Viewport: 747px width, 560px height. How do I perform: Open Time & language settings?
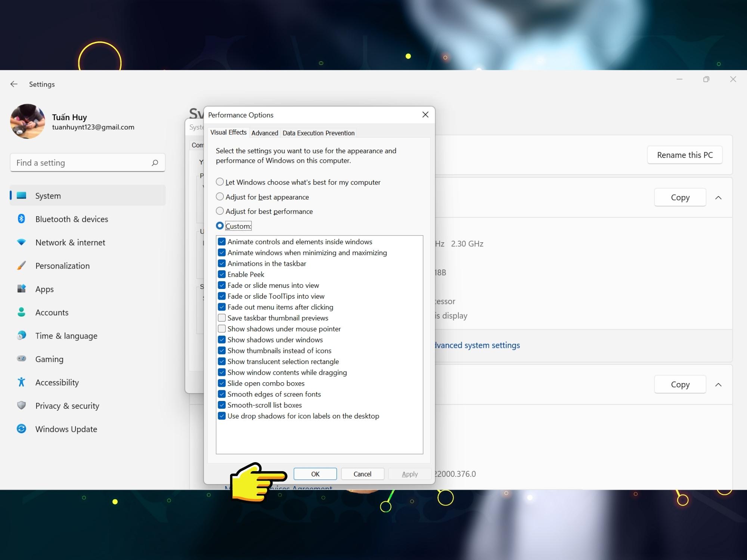click(x=87, y=336)
